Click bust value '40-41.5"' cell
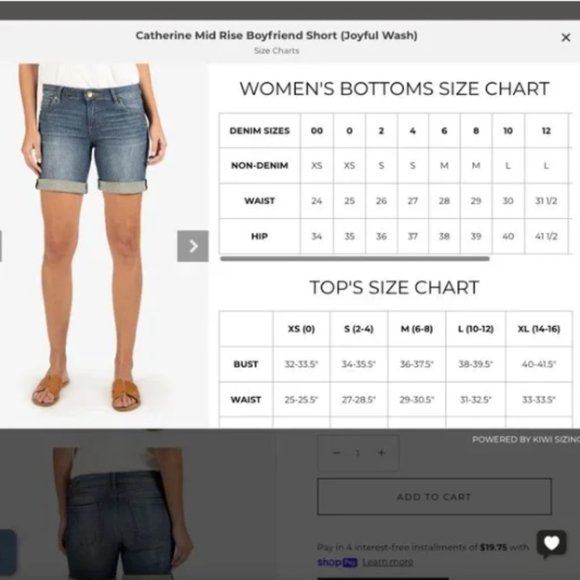This screenshot has height=580, width=580. [539, 364]
